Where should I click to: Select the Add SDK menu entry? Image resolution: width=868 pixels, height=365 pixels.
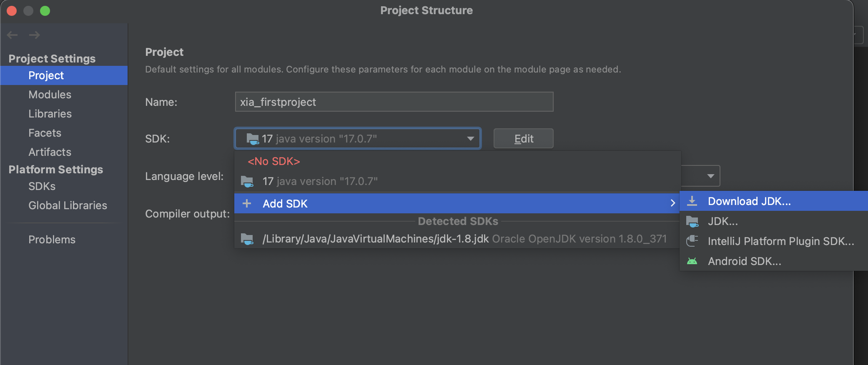pyautogui.click(x=457, y=203)
